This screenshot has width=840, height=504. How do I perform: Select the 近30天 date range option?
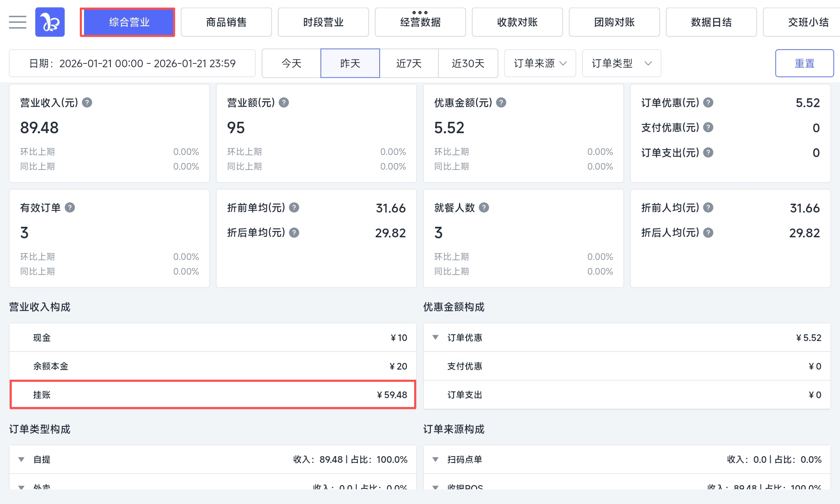[x=468, y=63]
